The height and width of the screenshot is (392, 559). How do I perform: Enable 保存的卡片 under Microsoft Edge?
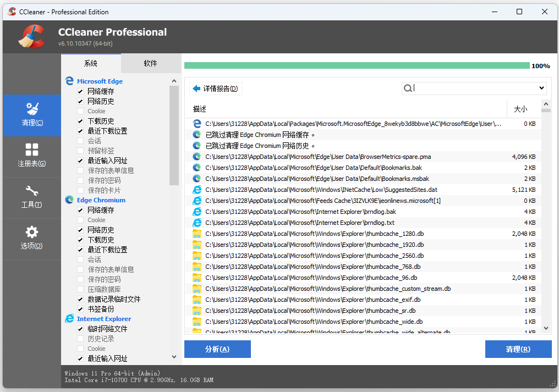tap(80, 190)
